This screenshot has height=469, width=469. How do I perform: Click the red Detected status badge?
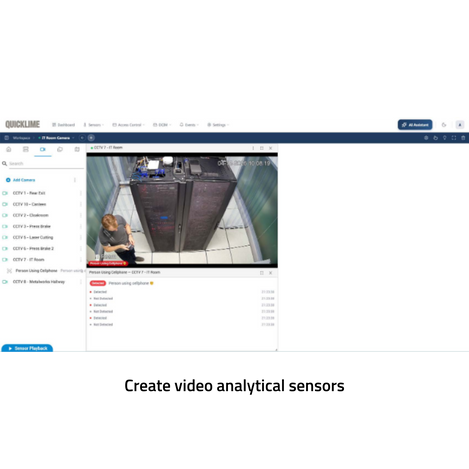pyautogui.click(x=98, y=283)
